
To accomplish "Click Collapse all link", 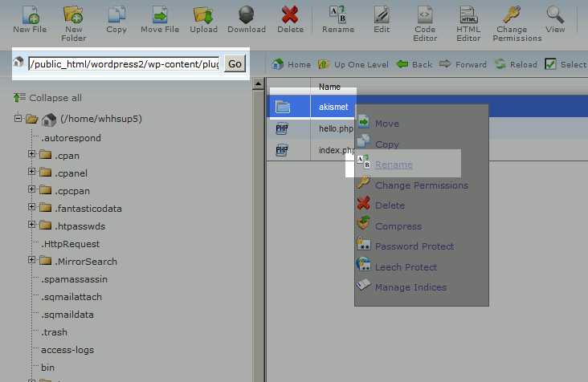I will [x=55, y=98].
